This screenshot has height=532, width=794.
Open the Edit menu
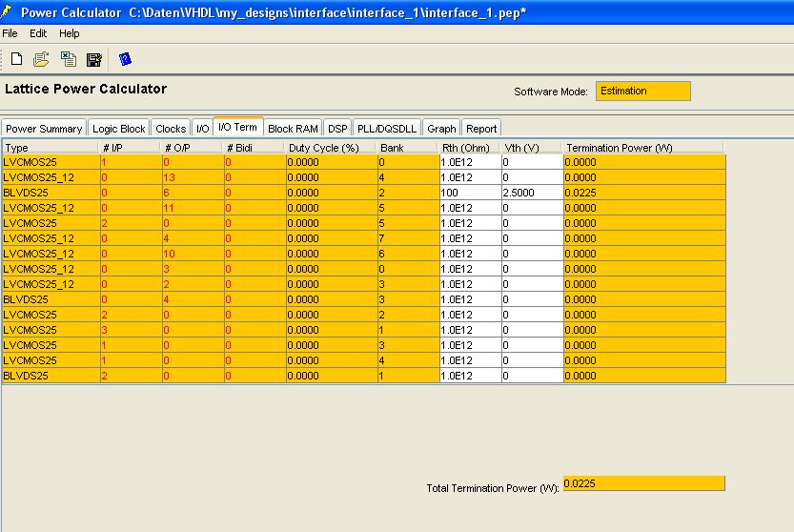point(38,33)
